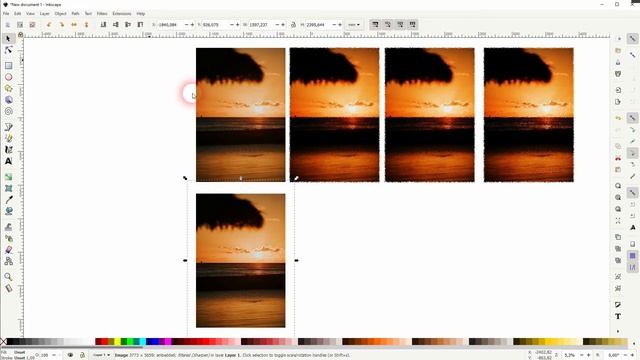Select the Selector arrow tool
The width and height of the screenshot is (640, 360).
(8, 38)
